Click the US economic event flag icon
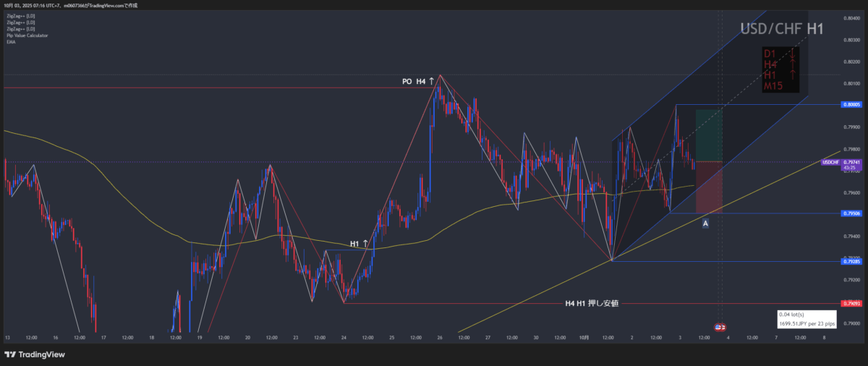The height and width of the screenshot is (366, 868). [720, 328]
